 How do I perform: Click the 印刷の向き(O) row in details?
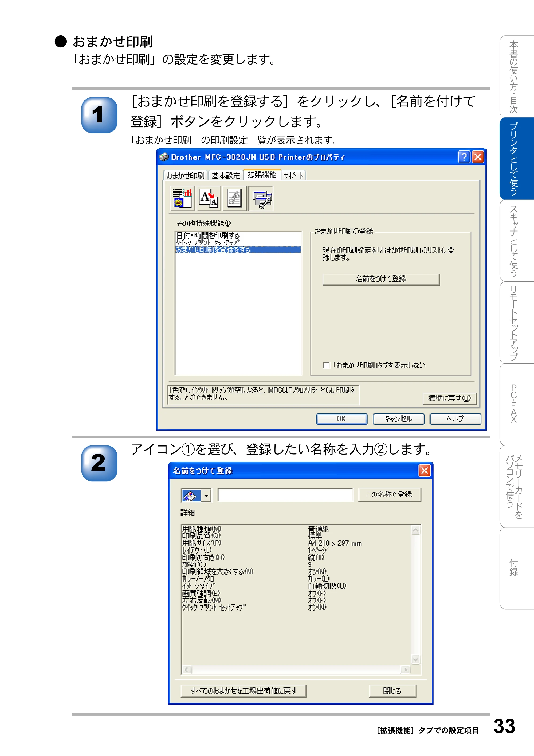[296, 558]
